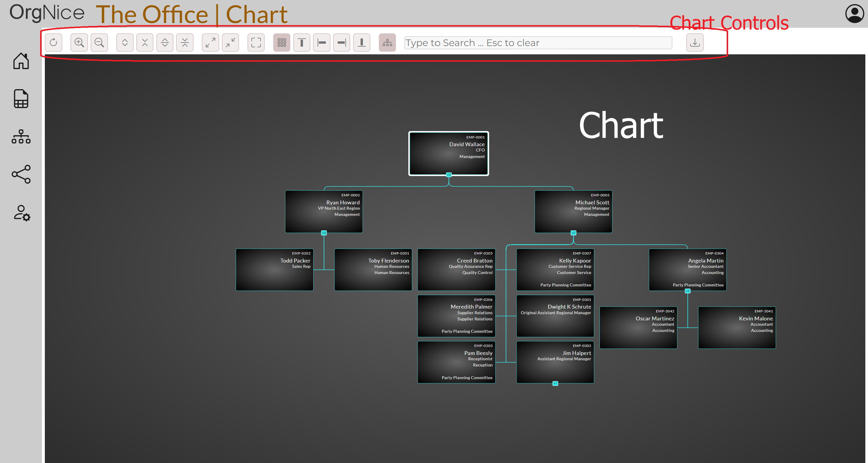The image size is (868, 463).
Task: Open the data sheet from the sidebar
Action: pyautogui.click(x=21, y=98)
